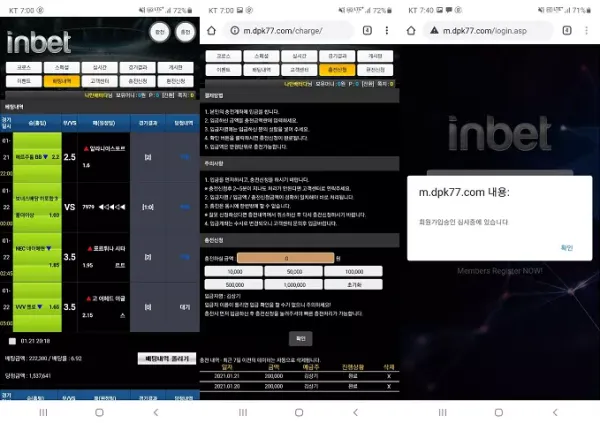Select the 2021.01.20 date cell in charge history
Screen dimensions: 600x423
(x=227, y=386)
